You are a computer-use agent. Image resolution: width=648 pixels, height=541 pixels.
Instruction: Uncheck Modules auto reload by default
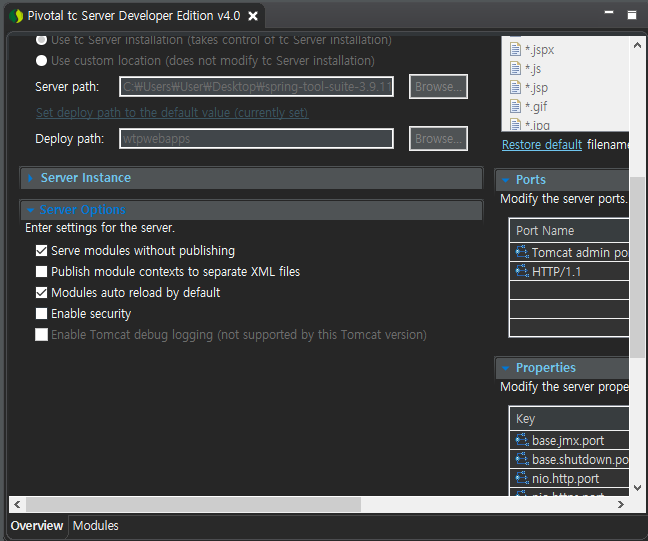point(41,293)
